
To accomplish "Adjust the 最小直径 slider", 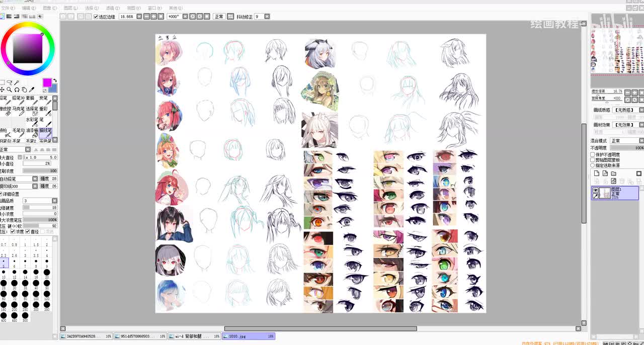I will point(37,163).
